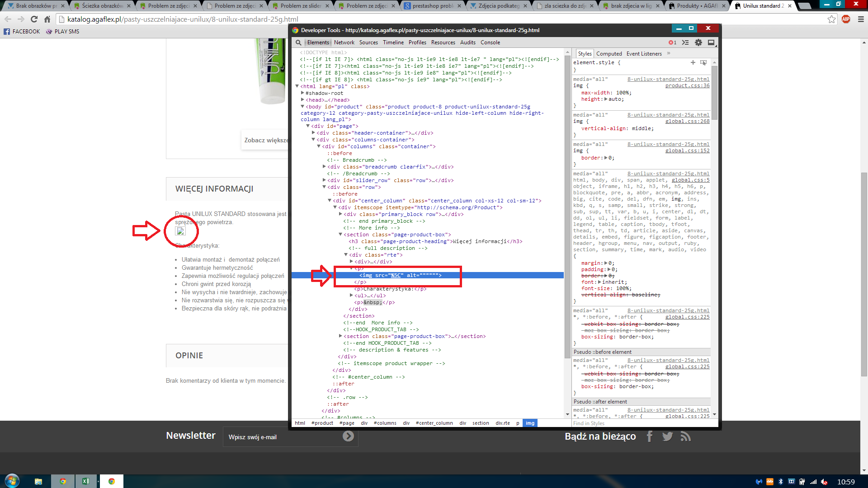Bookmark this page with star icon
Screen dimensions: 868x488
[831, 19]
